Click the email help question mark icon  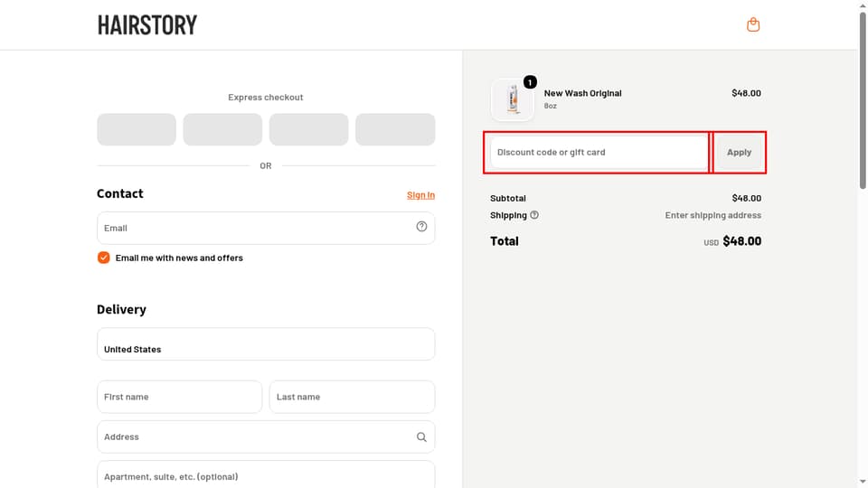421,226
